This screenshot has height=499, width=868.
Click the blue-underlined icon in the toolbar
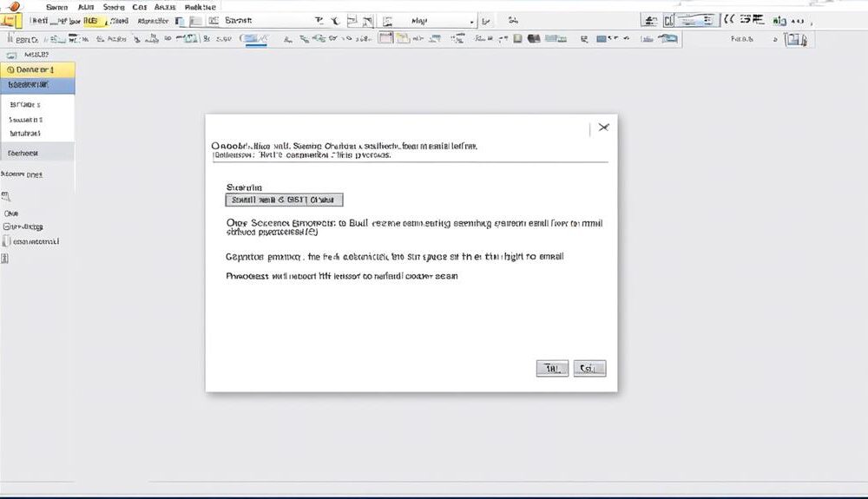253,39
